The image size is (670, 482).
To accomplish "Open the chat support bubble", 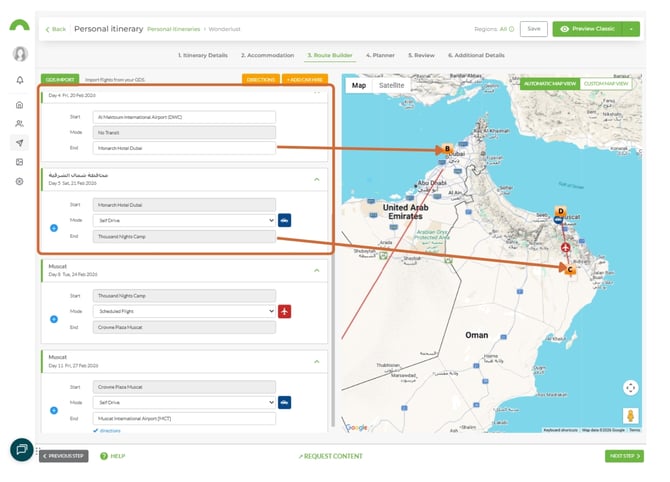I will (21, 450).
